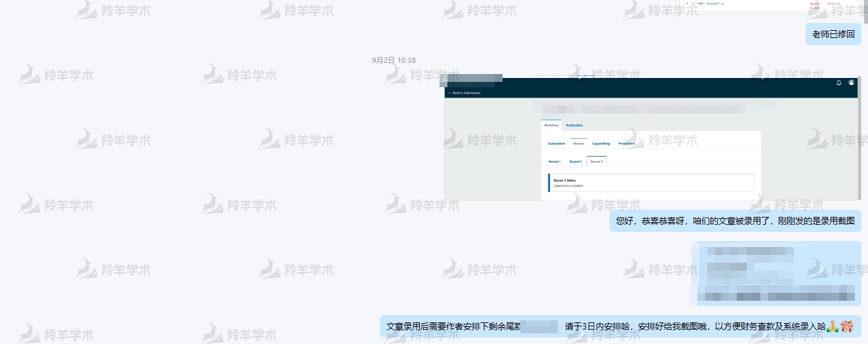868x344 pixels.
Task: Select the Submission stage tab
Action: point(556,143)
